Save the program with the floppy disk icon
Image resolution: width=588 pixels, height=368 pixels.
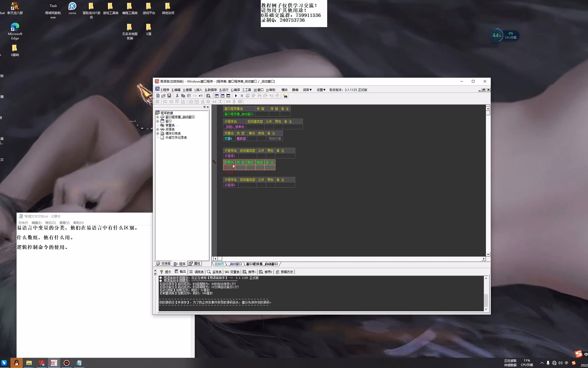169,96
